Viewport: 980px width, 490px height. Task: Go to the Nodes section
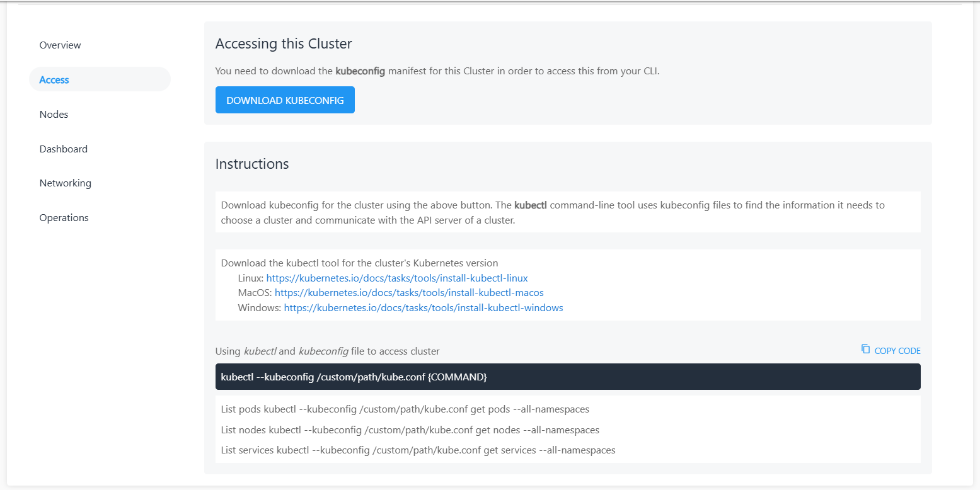(x=54, y=115)
